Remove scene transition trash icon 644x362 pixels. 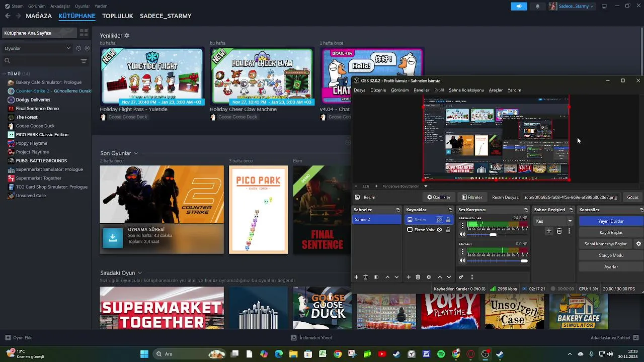pos(559,231)
